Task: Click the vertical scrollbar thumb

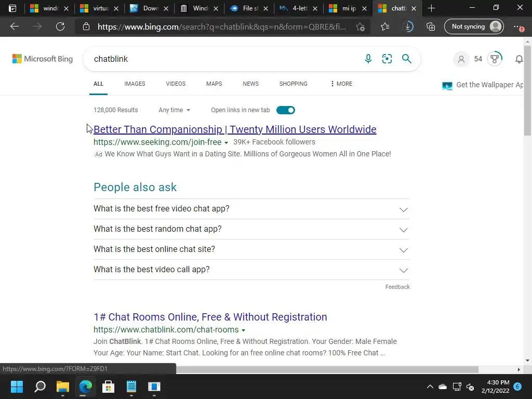Action: pyautogui.click(x=527, y=91)
